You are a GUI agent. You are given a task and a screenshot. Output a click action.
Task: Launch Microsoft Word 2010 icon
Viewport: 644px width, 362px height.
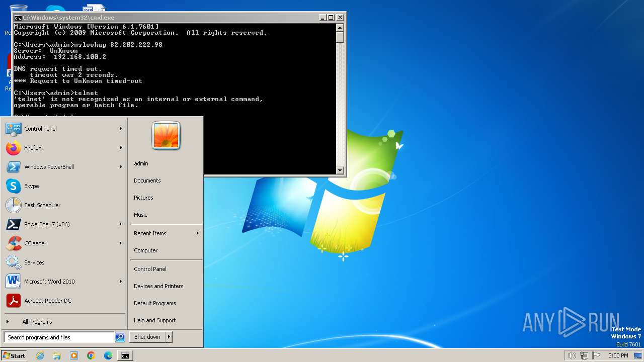tap(13, 282)
